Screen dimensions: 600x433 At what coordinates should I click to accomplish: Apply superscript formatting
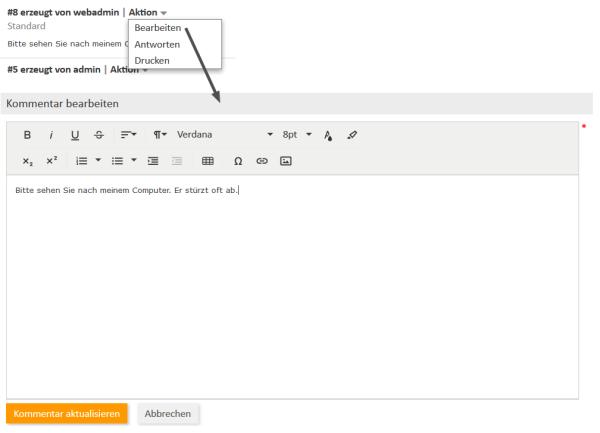pos(51,161)
